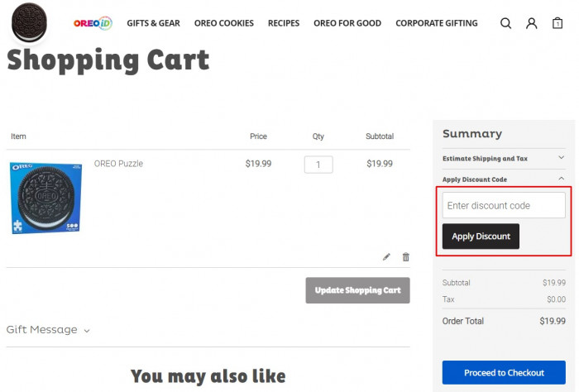Remove OREO Puzzle using trash icon
The image size is (579, 392).
click(405, 257)
